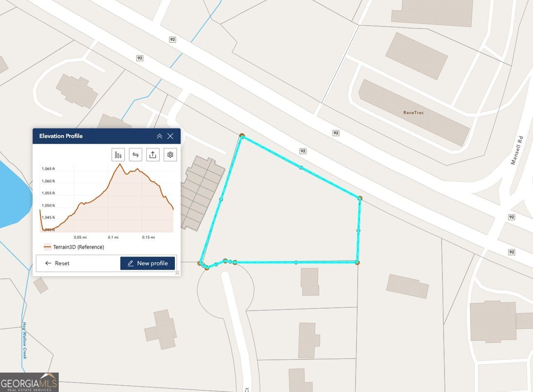Open the Georgia MLS logo
The height and width of the screenshot is (392, 533).
click(29, 382)
